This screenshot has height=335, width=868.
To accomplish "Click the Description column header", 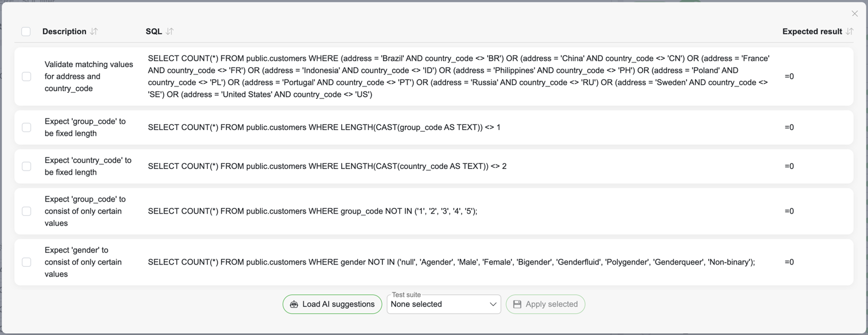I will click(x=64, y=31).
